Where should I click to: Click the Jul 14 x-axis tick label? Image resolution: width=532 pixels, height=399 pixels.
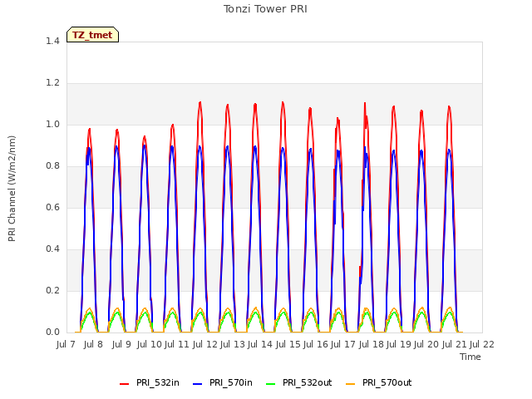click(260, 344)
